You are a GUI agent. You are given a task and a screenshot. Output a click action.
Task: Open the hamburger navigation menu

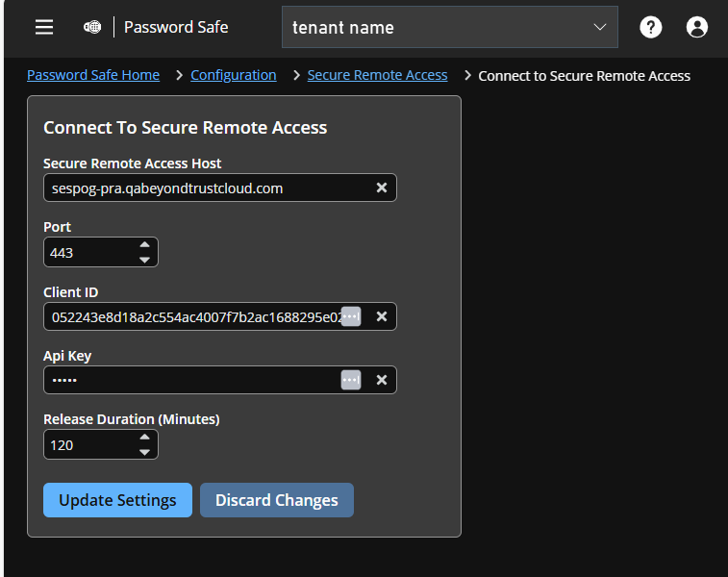[44, 27]
